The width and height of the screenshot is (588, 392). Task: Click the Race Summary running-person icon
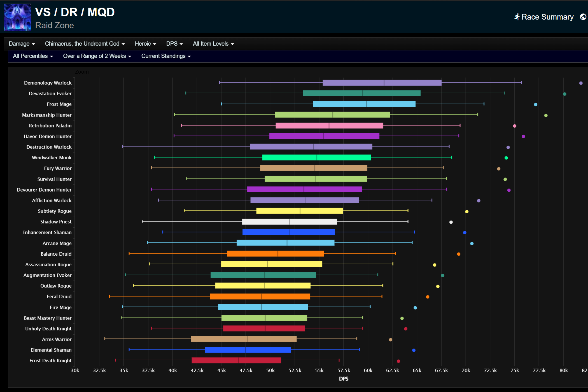coord(517,17)
